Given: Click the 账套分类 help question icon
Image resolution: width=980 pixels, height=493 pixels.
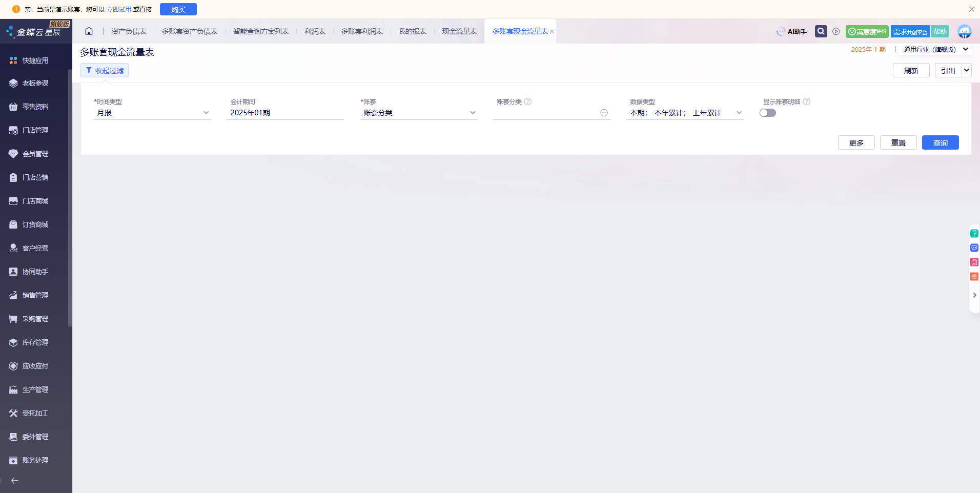Looking at the screenshot, I should click(x=528, y=101).
